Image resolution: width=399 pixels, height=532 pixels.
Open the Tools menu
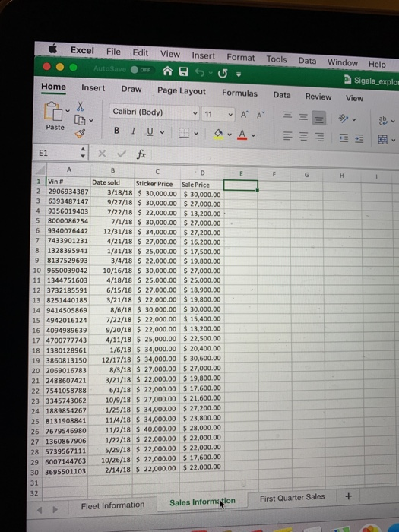(277, 59)
